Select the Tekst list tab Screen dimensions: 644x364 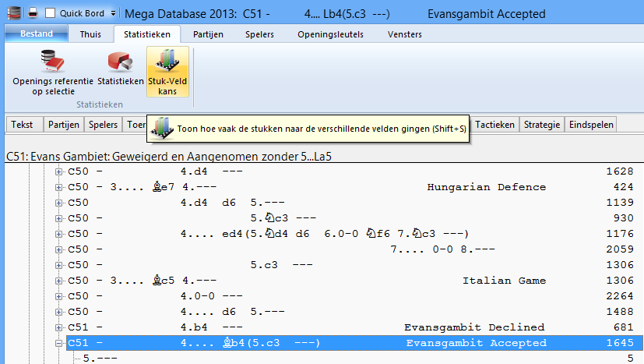click(24, 125)
